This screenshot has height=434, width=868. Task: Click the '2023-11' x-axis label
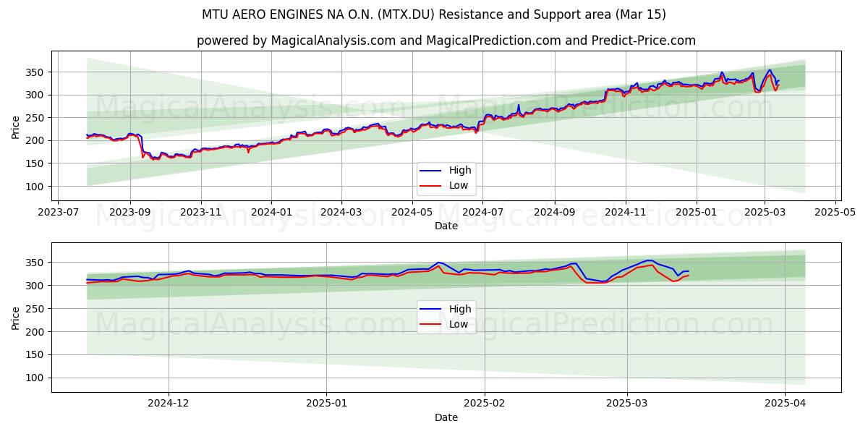tap(200, 213)
